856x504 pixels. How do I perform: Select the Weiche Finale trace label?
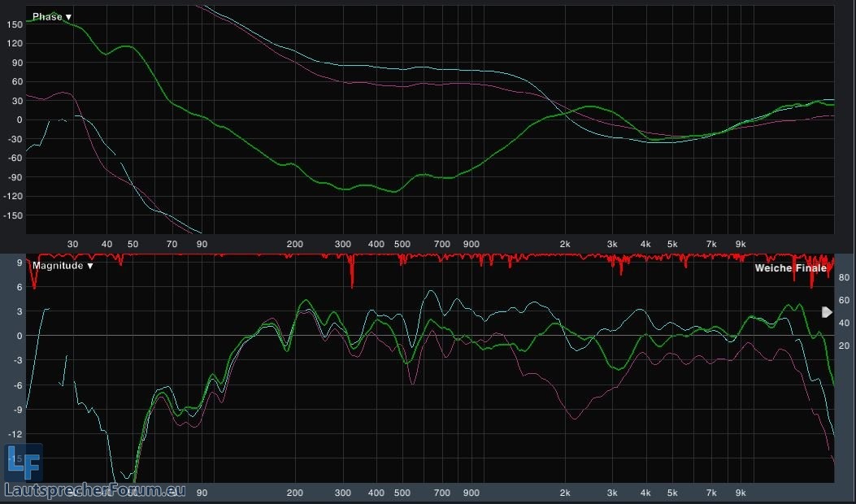coord(790,268)
